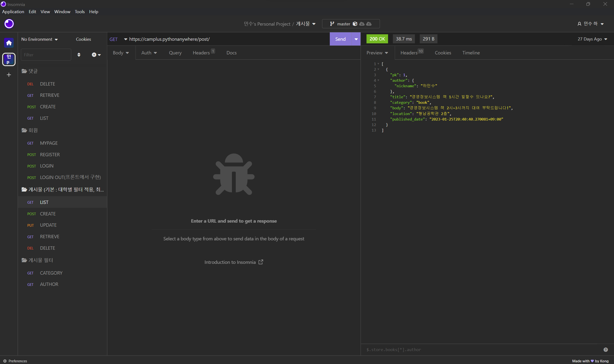Select the REGISTER request
Screen dimensions: 614x364
pos(62,155)
